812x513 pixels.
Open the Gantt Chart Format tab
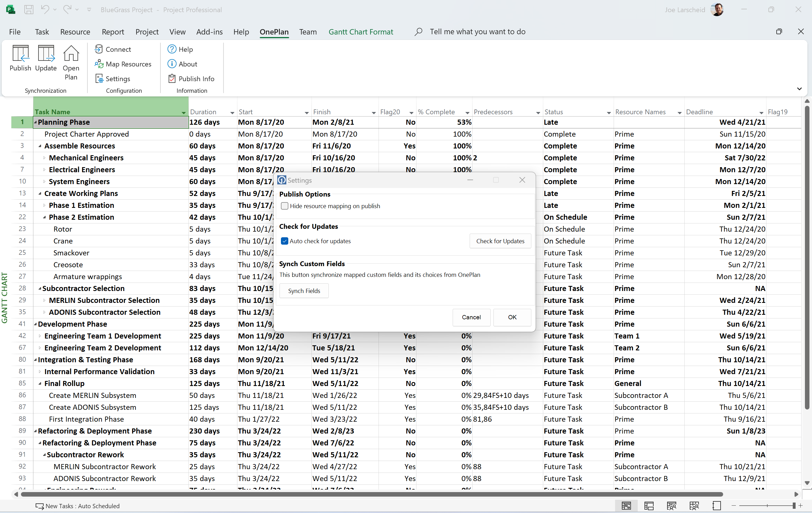click(360, 31)
